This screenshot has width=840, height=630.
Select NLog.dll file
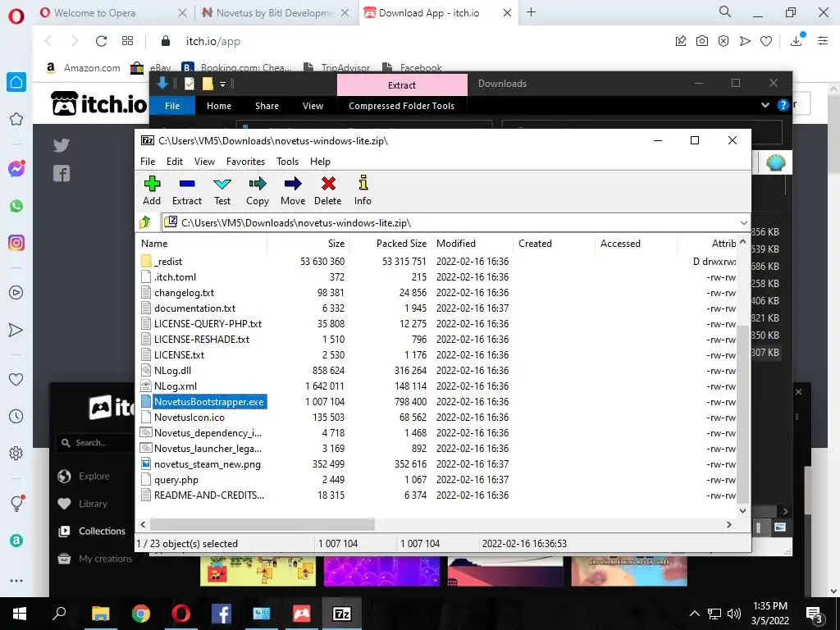[x=172, y=370]
